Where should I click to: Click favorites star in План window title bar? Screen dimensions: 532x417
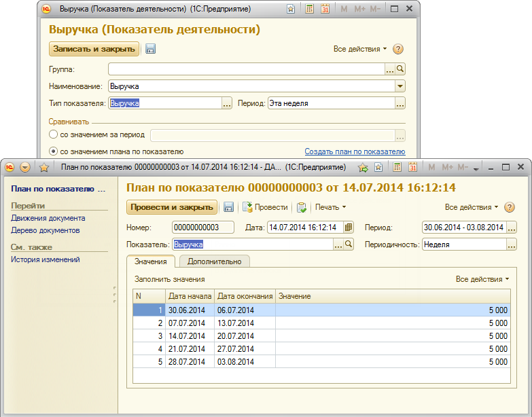click(x=43, y=167)
